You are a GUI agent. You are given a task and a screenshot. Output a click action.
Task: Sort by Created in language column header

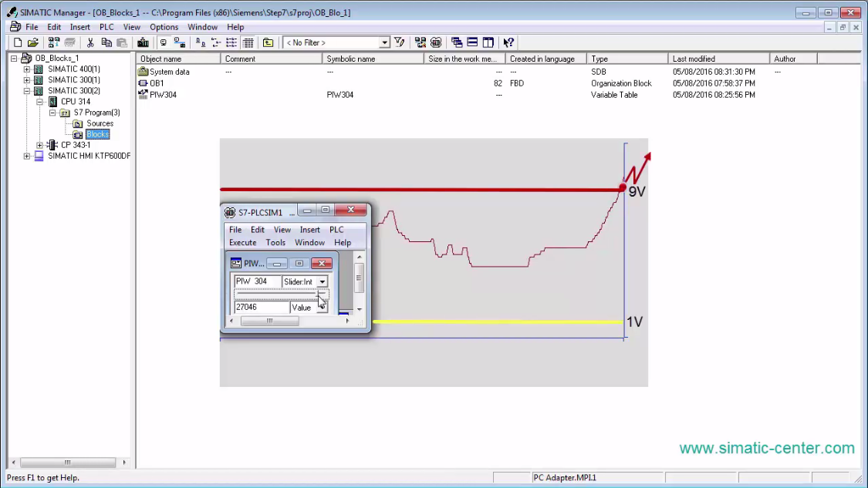coord(545,59)
